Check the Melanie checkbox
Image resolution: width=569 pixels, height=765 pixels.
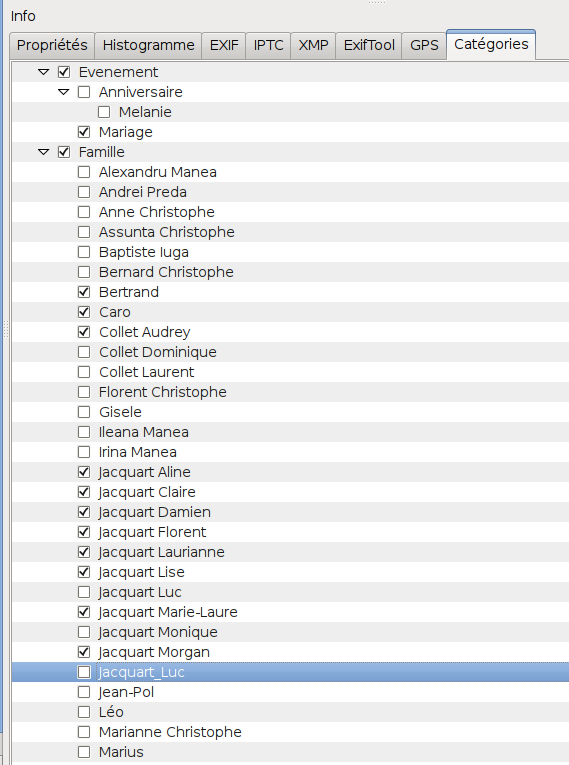point(104,112)
